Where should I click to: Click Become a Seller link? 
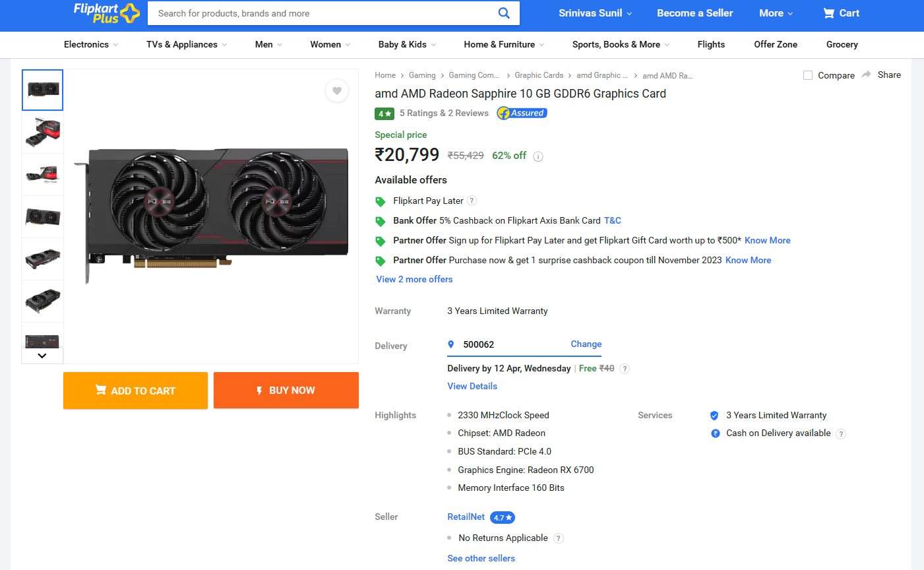click(695, 13)
